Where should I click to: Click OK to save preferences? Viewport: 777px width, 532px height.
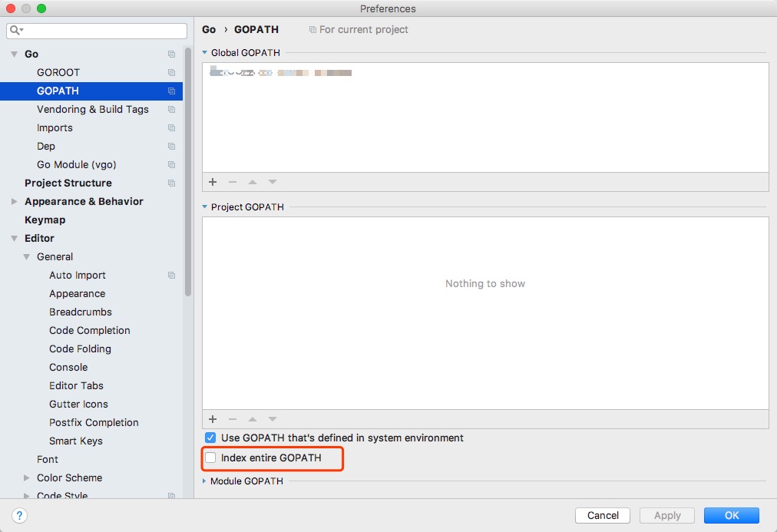[730, 515]
